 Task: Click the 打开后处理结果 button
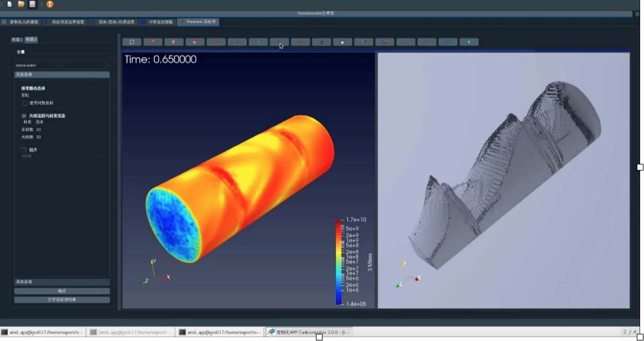click(x=62, y=299)
